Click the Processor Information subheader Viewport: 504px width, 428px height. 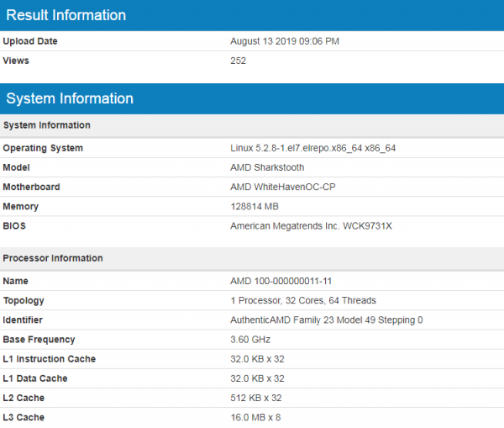point(53,258)
